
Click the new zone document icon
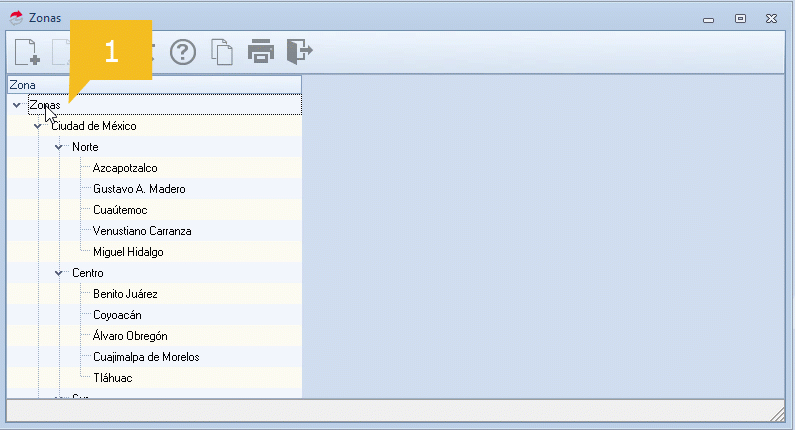click(27, 52)
